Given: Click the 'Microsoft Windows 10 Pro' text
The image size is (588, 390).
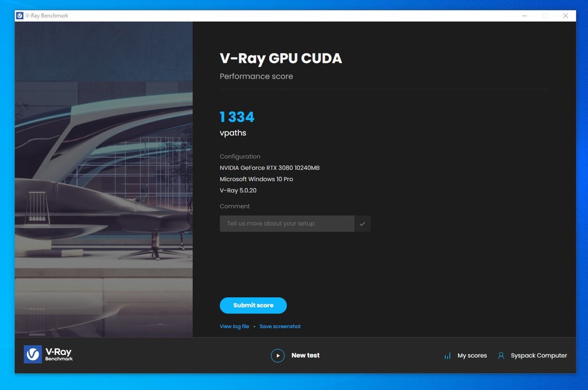Looking at the screenshot, I should point(256,179).
